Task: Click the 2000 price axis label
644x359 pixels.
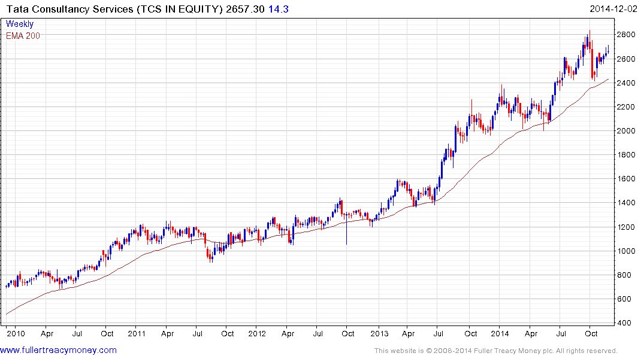Action: (x=627, y=131)
